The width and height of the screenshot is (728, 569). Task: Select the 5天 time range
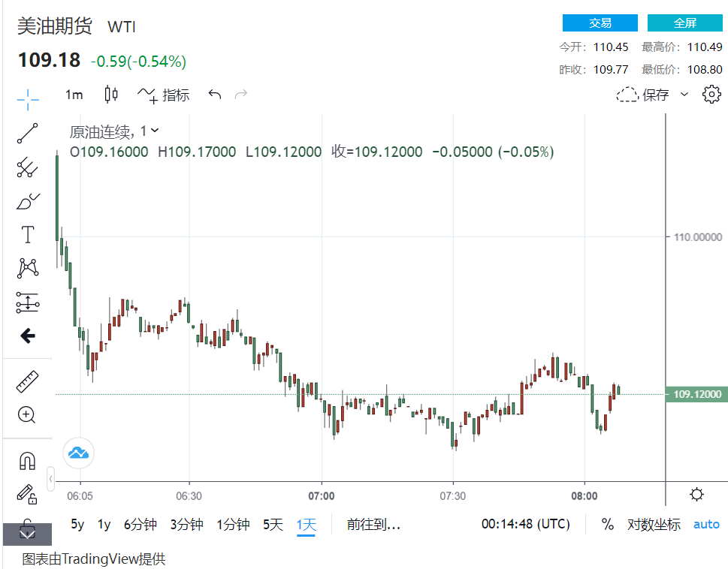tap(273, 525)
